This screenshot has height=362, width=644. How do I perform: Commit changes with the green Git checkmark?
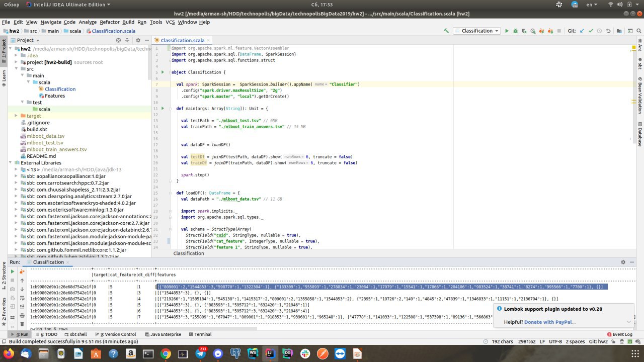click(591, 31)
